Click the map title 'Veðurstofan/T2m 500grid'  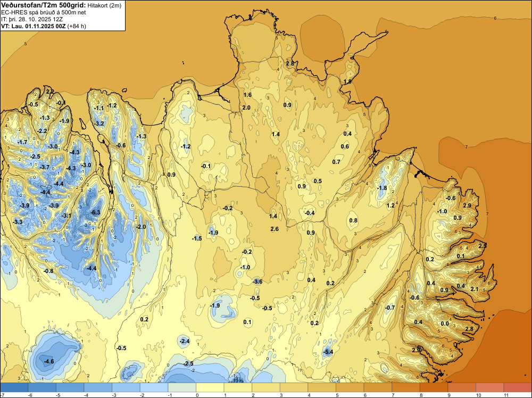[x=44, y=5]
